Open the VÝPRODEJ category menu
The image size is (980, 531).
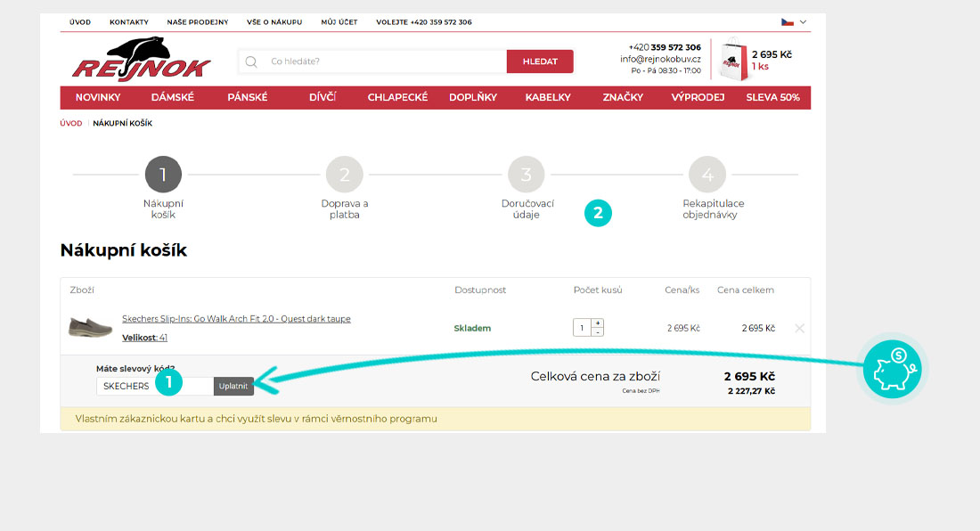[698, 97]
